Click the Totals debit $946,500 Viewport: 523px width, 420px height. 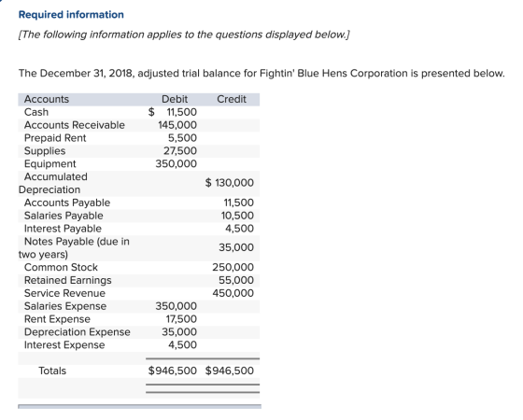coord(173,371)
